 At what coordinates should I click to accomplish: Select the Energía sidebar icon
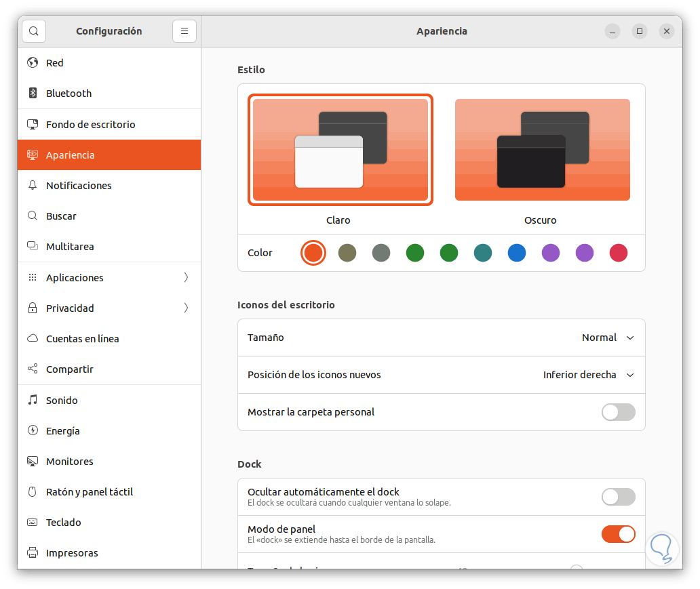tap(33, 430)
